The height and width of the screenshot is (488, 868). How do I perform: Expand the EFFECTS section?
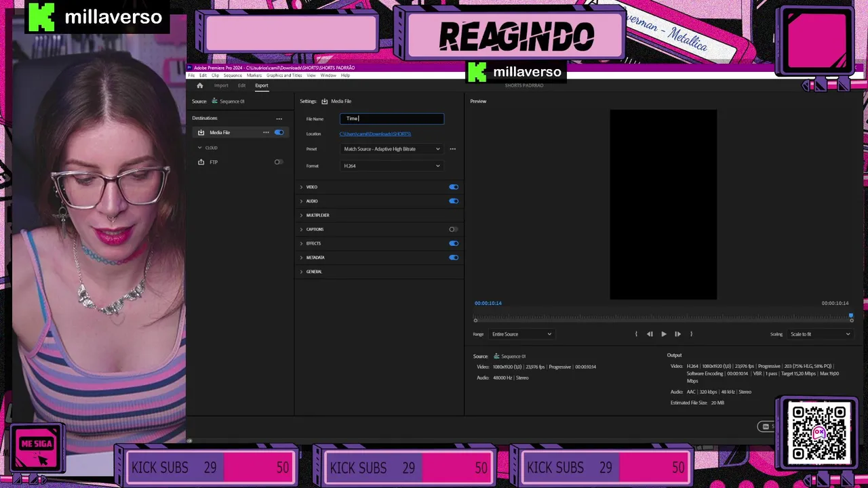301,243
